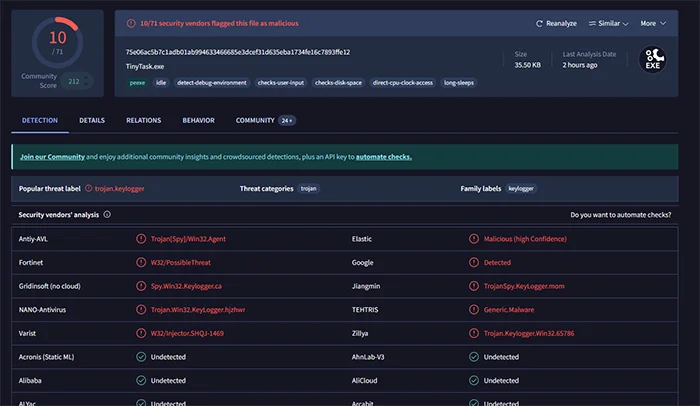
Task: Click the alert icon in the Antiy-AVL row
Action: [141, 239]
